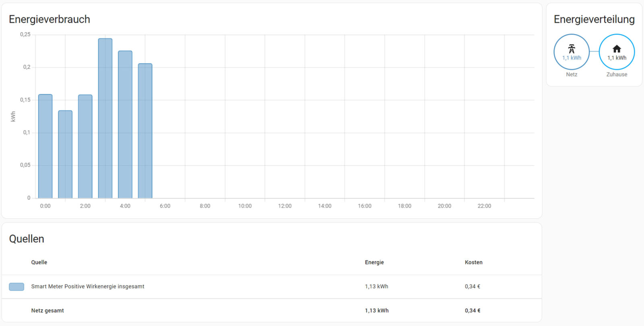Select the tallest bar in the consumption chart
This screenshot has width=644, height=326.
point(105,118)
